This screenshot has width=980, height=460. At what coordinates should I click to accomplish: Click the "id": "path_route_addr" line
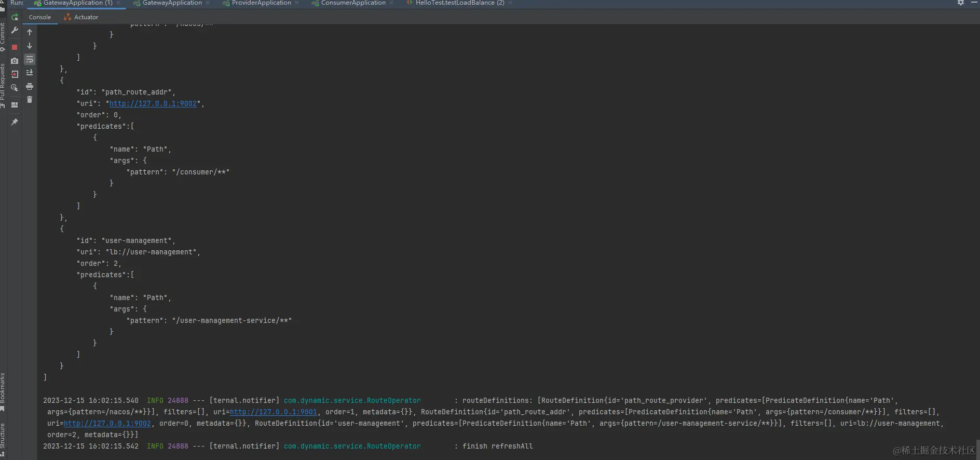126,92
